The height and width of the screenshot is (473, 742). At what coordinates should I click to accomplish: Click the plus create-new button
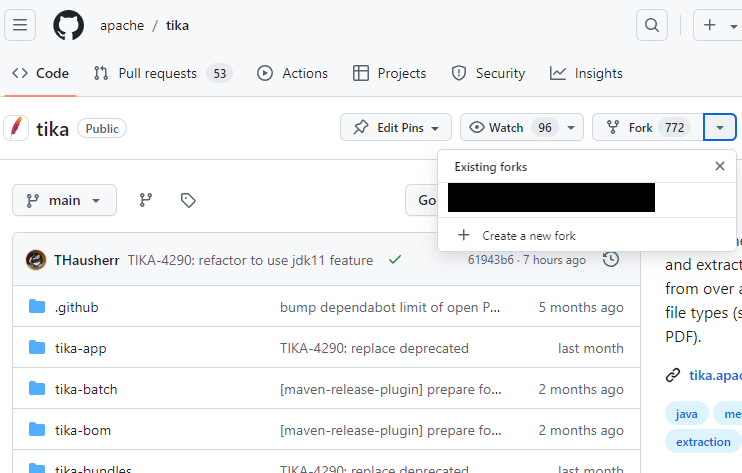coord(709,25)
